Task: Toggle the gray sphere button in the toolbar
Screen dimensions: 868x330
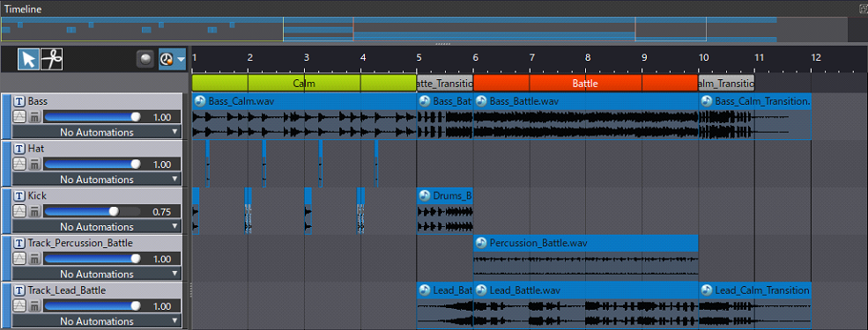Action: click(x=145, y=59)
